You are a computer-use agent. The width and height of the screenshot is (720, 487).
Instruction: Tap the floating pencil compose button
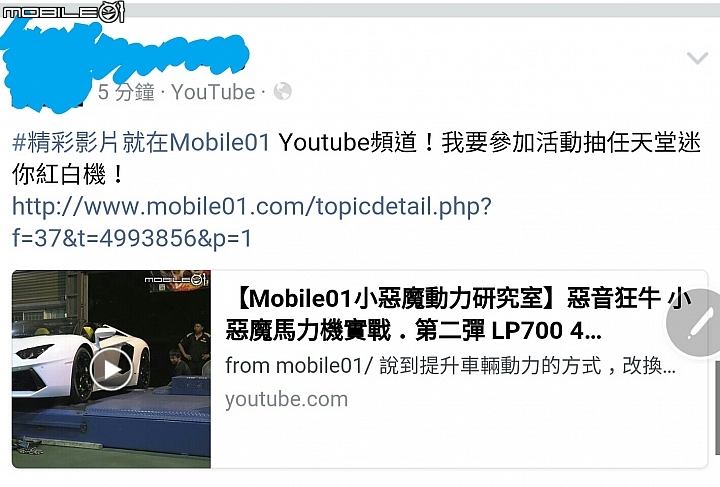click(696, 323)
